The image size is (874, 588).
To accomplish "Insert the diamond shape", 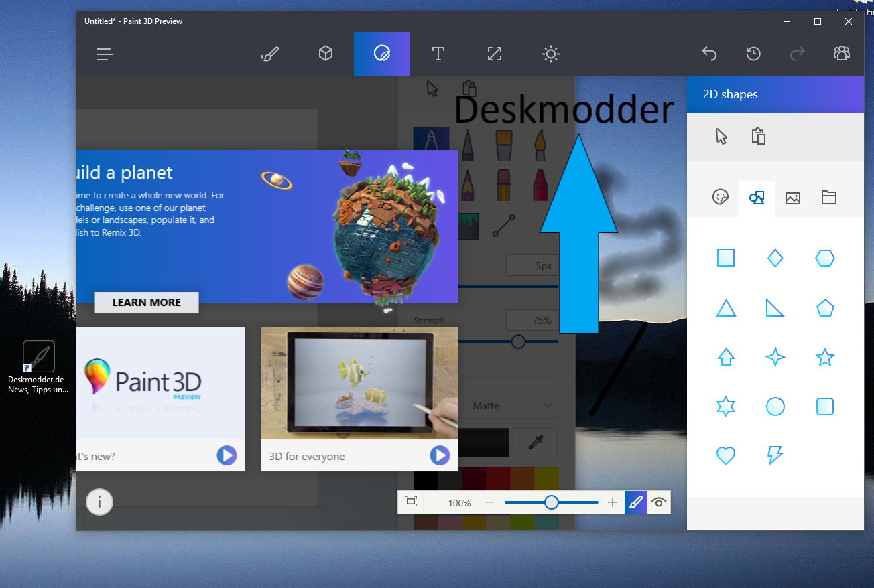I will click(x=775, y=258).
